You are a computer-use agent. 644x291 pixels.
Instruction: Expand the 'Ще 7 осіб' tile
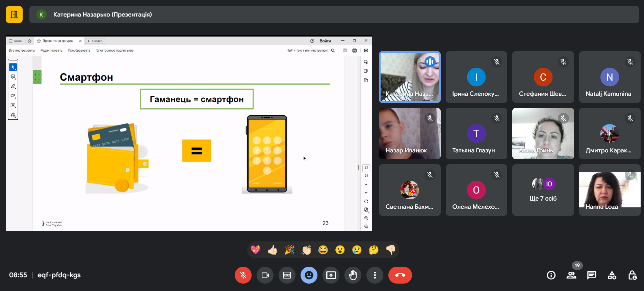pos(543,190)
